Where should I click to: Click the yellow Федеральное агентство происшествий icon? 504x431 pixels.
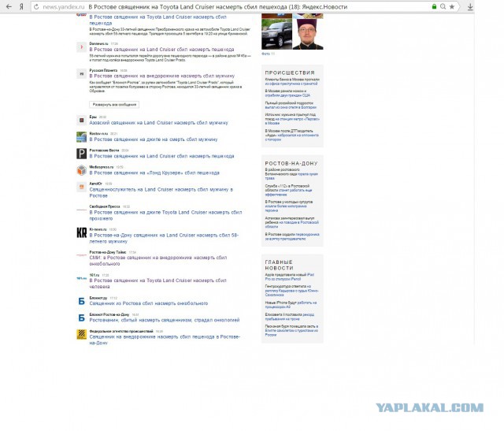81,335
